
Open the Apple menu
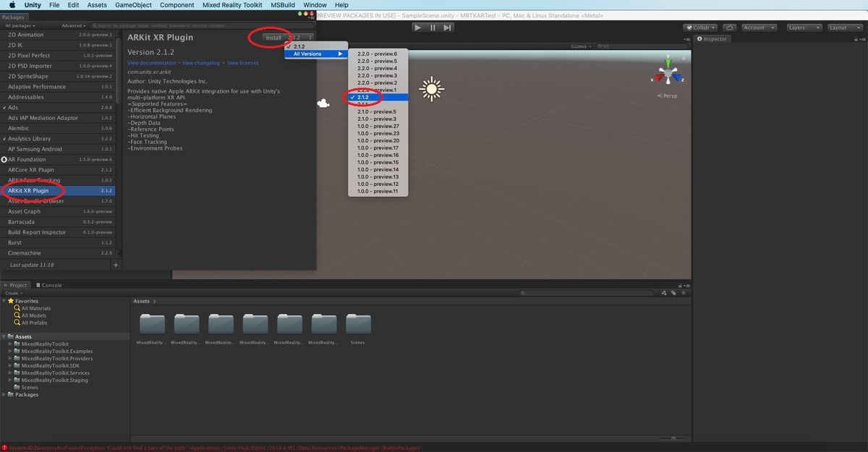point(12,5)
